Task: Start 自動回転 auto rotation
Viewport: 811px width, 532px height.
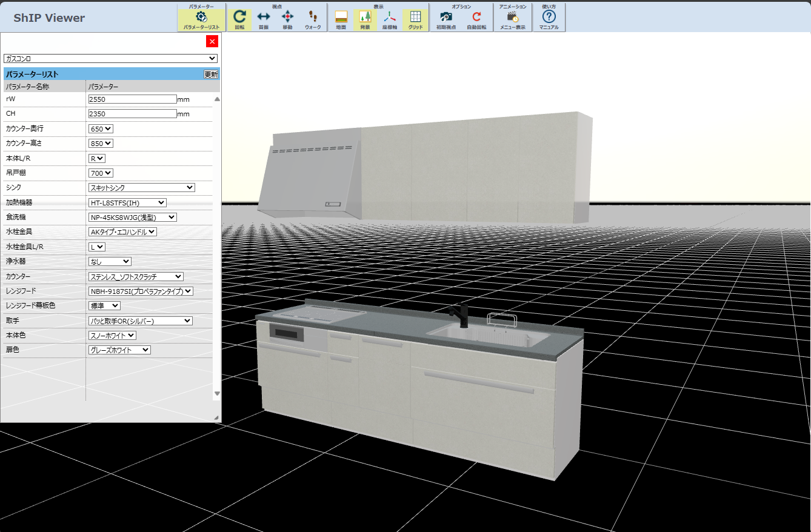Action: [476, 17]
